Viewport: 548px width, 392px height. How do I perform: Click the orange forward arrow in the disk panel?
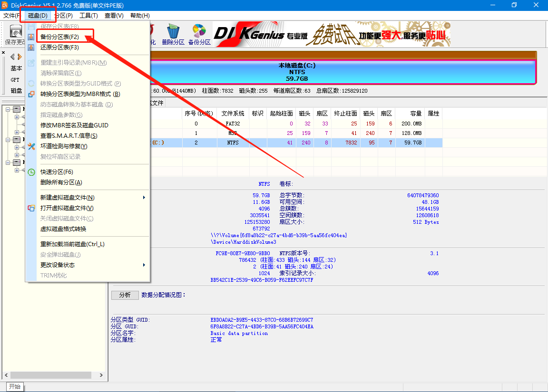[x=20, y=57]
